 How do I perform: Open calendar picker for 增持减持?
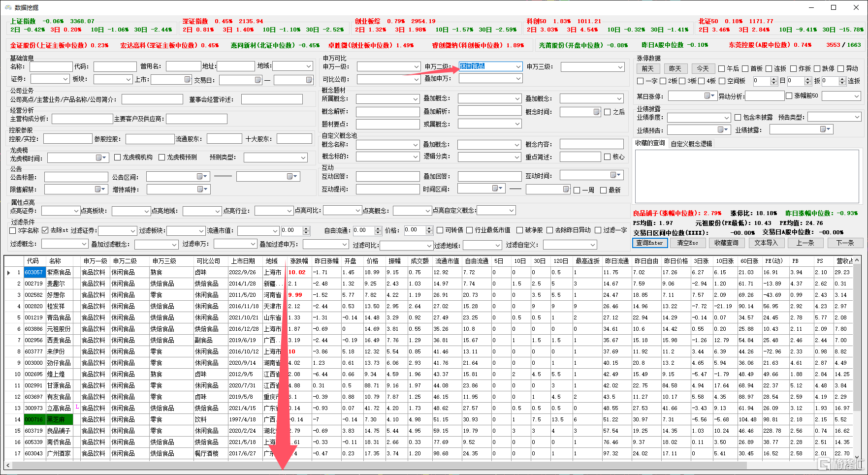tap(202, 189)
